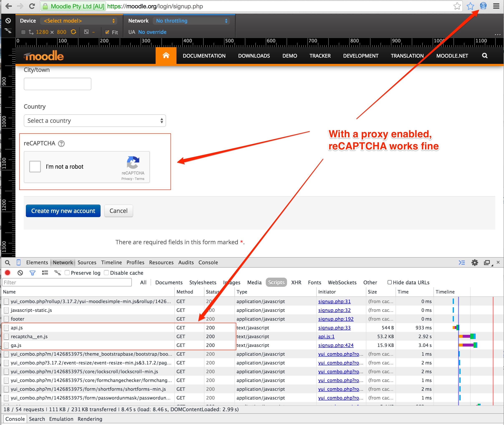Open DOWNLOADS nav link
Screen dimensions: 504x425
pos(254,56)
